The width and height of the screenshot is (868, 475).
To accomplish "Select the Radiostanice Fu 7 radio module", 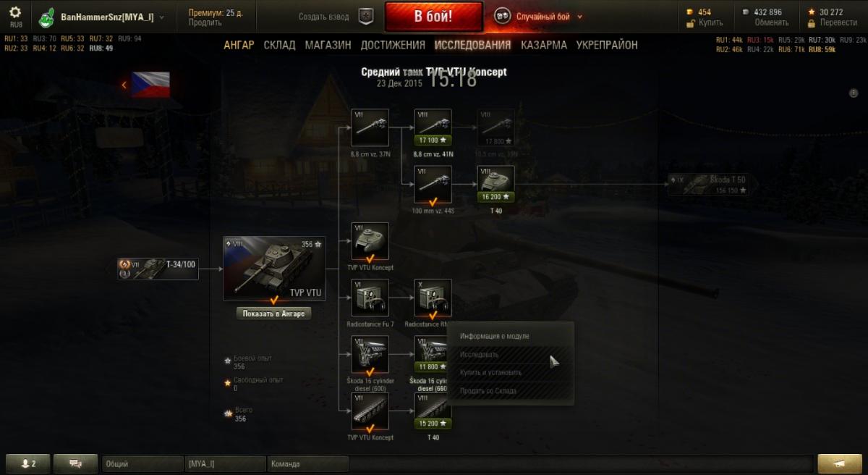I will [370, 298].
